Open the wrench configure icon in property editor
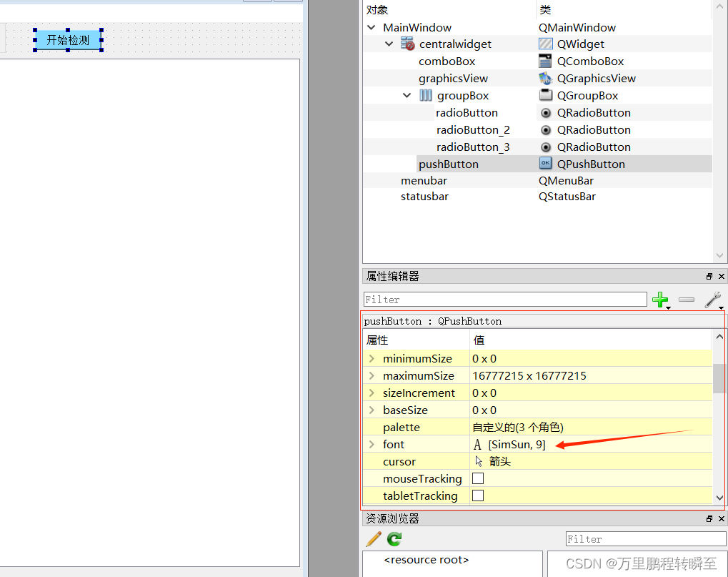The height and width of the screenshot is (577, 728). [712, 300]
